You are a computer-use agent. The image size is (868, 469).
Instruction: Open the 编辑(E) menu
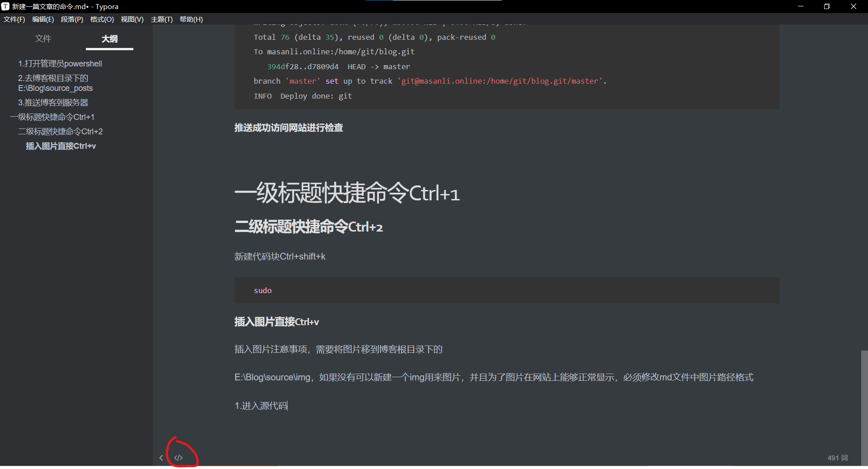tap(43, 19)
